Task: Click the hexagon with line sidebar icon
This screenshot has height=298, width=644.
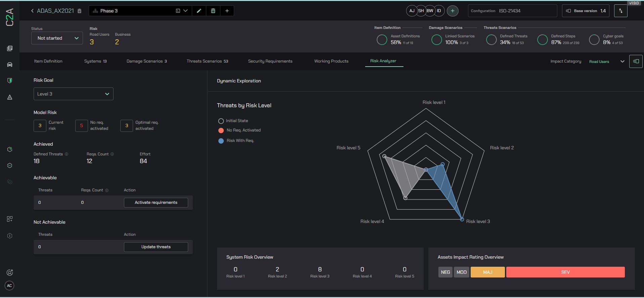Action: click(x=10, y=165)
